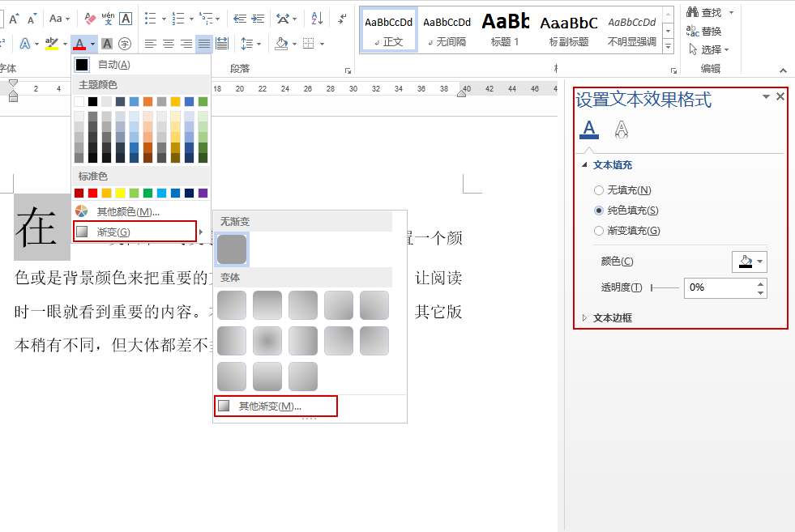Open the change case Aa dropdown
The image size is (795, 532).
pyautogui.click(x=60, y=19)
